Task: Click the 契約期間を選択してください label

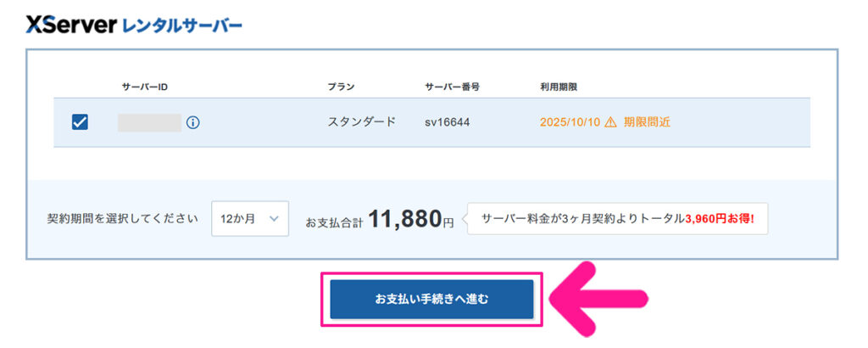Action: [x=123, y=219]
